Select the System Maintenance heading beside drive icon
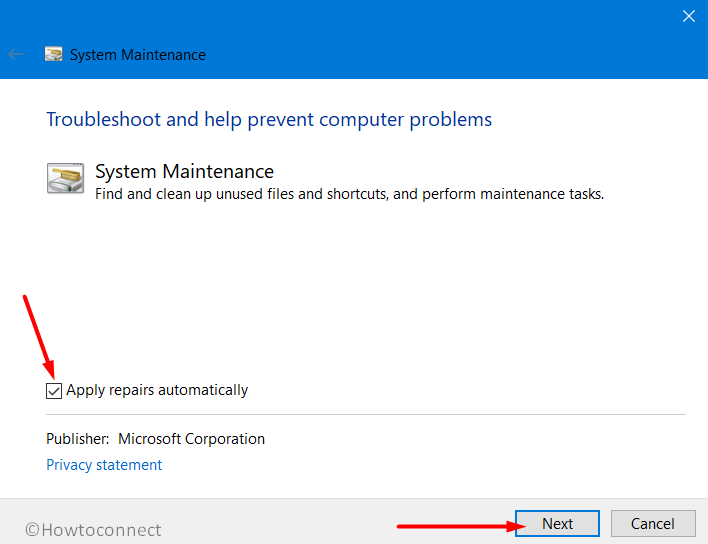This screenshot has width=708, height=544. pos(184,172)
